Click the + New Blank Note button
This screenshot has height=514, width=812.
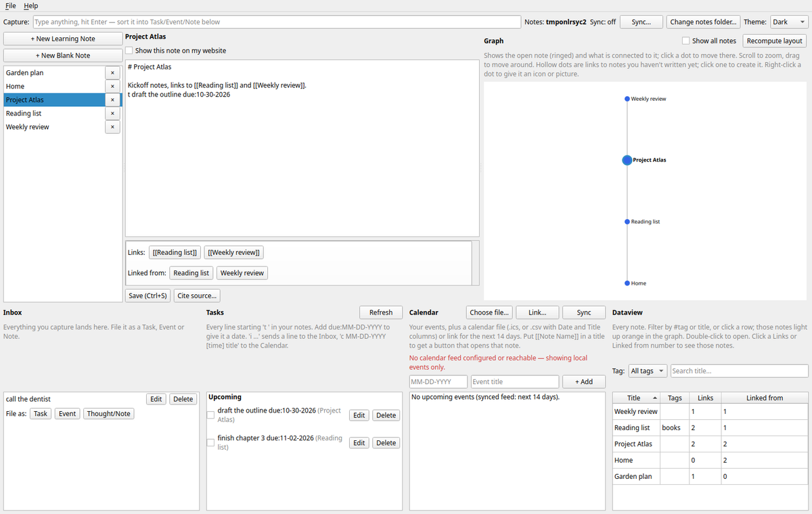tap(63, 55)
